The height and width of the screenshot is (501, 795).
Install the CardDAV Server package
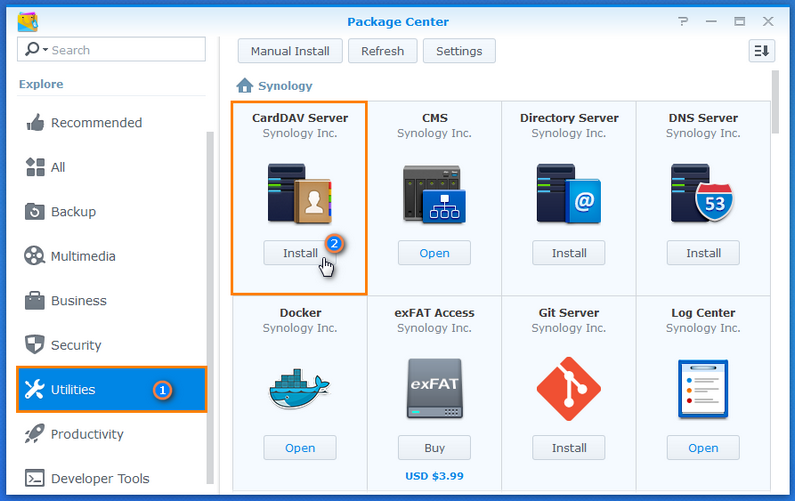300,253
